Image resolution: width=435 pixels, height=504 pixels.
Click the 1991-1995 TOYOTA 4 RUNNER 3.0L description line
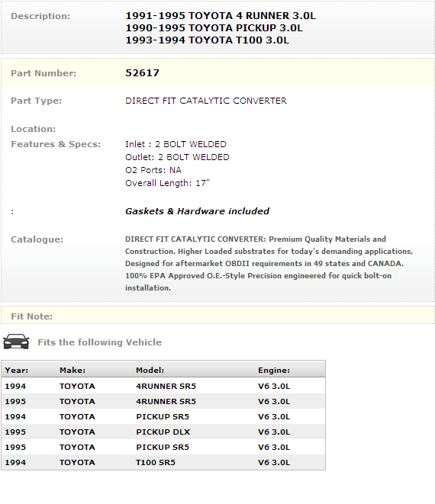pos(221,16)
